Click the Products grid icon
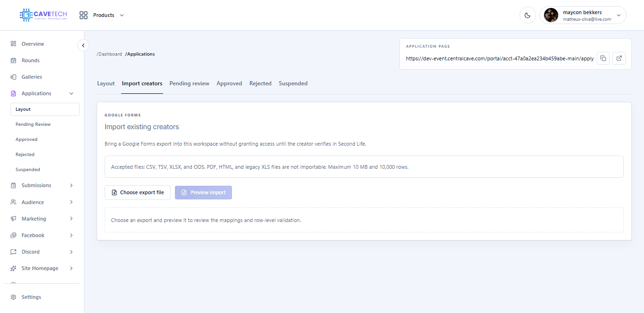 tap(83, 15)
